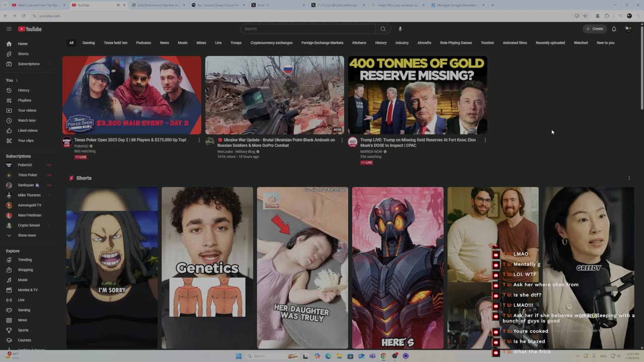Open Your videos in the sidebar
Viewport: 644px width, 362px height.
pyautogui.click(x=27, y=110)
